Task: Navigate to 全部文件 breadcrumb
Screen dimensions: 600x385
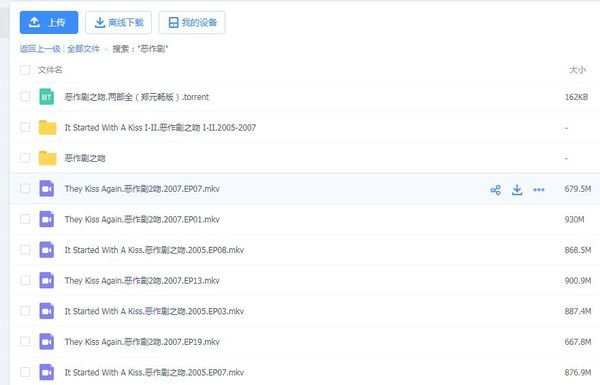Action: [x=83, y=49]
